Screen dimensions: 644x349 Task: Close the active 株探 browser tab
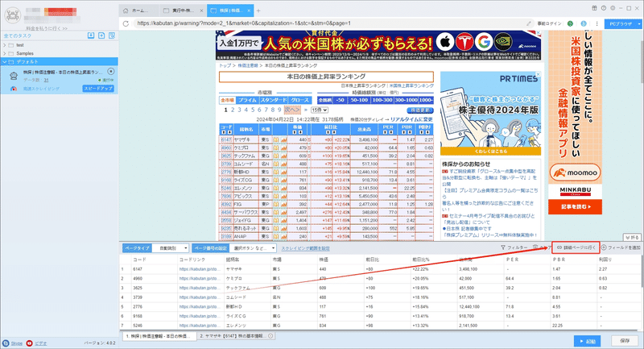coord(249,10)
